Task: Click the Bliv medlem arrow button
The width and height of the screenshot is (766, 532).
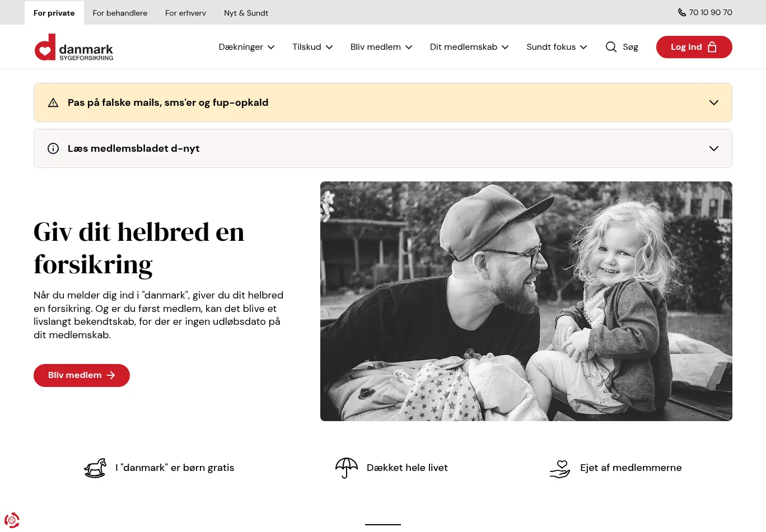Action: pos(82,375)
